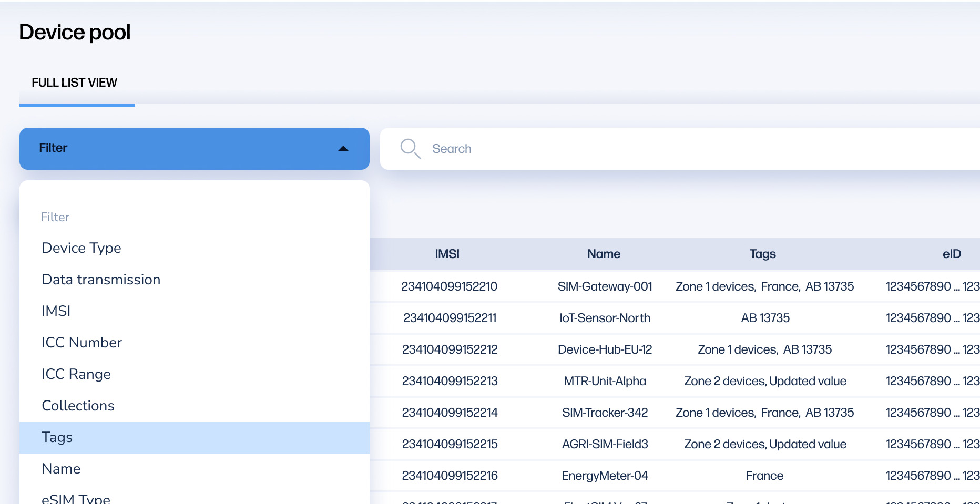This screenshot has height=504, width=980.
Task: Select the IoT-Sensor-North device row
Action: coord(605,318)
